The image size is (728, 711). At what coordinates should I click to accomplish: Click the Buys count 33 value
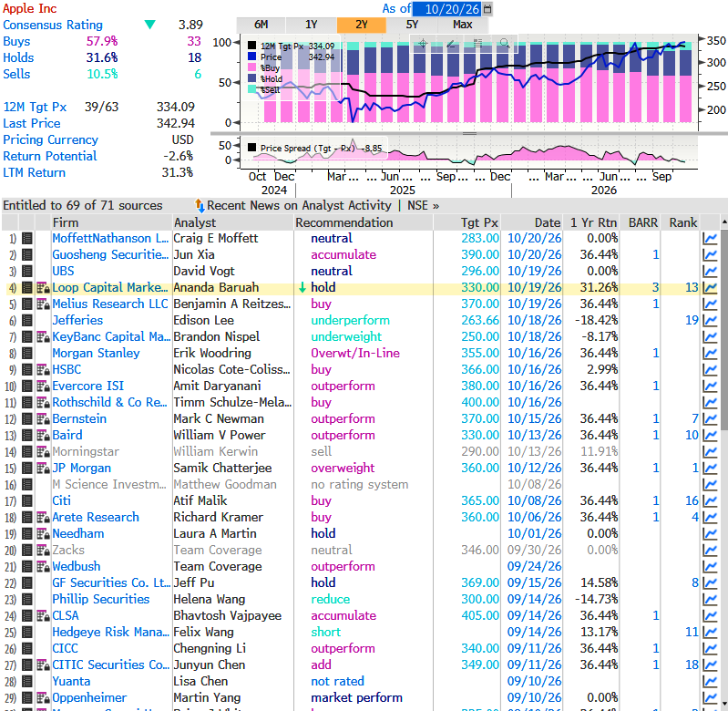point(194,41)
